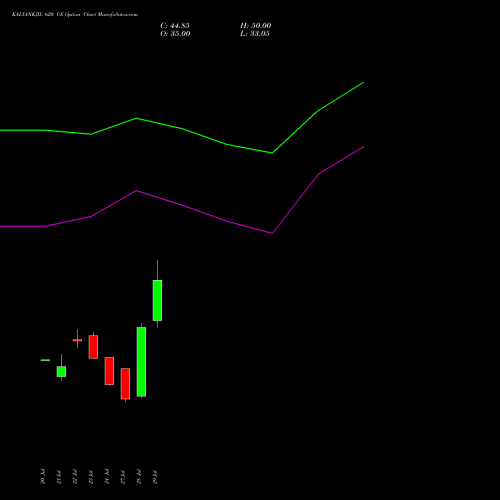The height and width of the screenshot is (500, 500).
Task: Click the low value L: 33.05
Action: coord(255,34)
